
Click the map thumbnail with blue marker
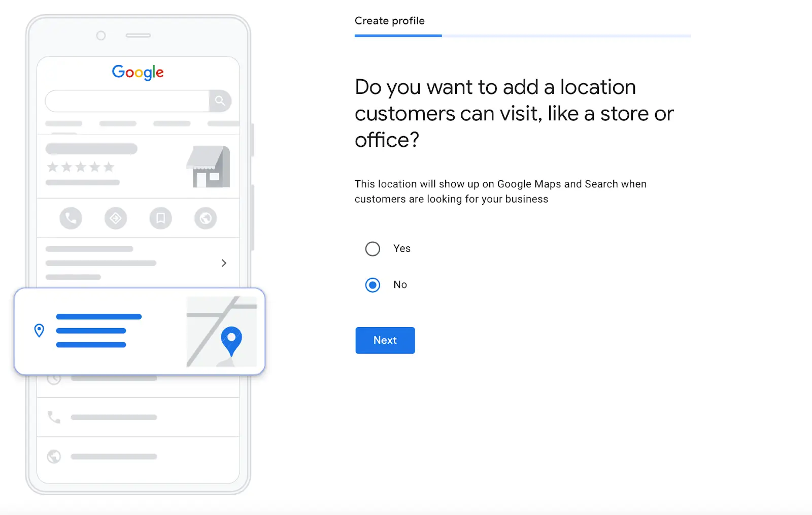[x=222, y=332]
